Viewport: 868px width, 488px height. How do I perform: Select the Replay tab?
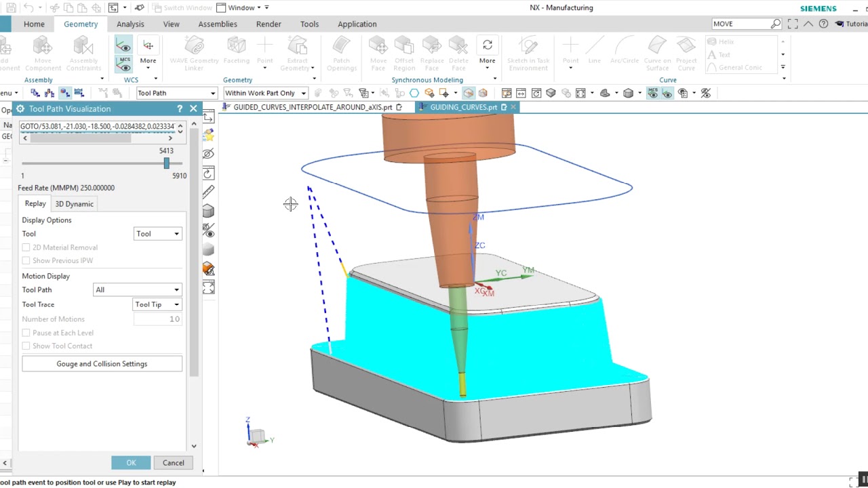[35, 204]
